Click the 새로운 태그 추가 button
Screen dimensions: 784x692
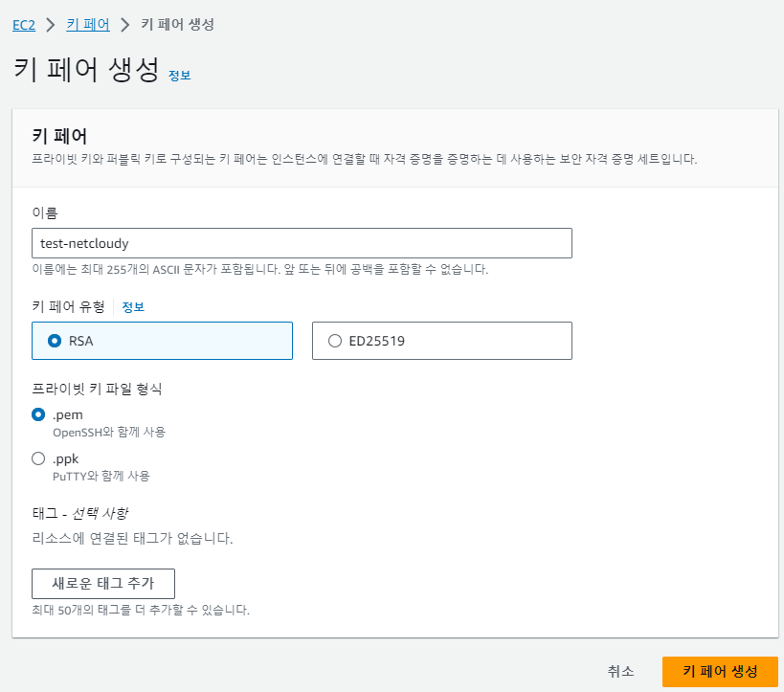103,584
